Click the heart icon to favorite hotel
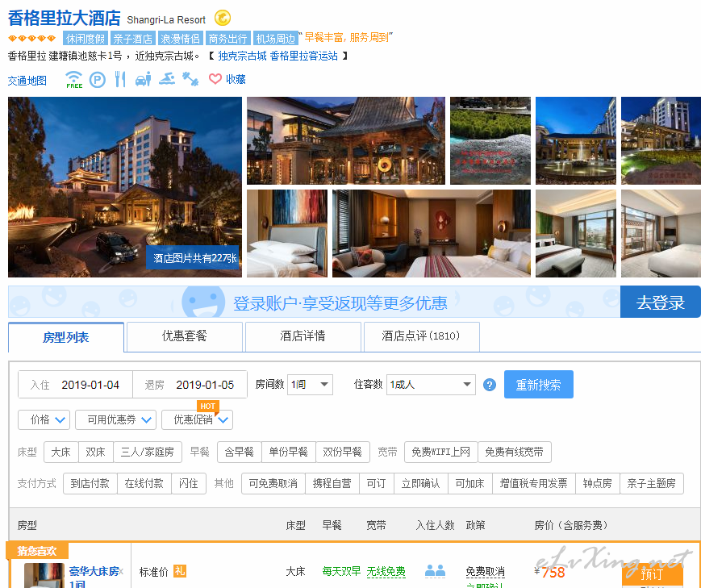Screen dimensions: 701x588 pos(215,79)
